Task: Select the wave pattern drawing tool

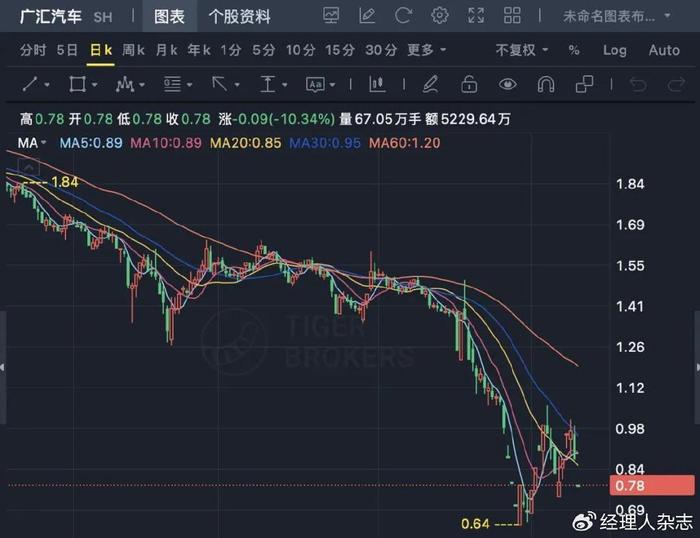Action: pos(125,84)
